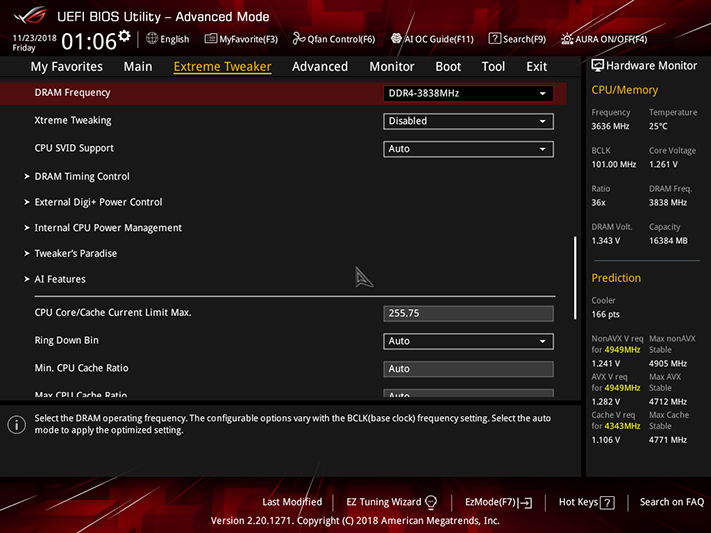
Task: Click Last Modified button
Action: tap(292, 502)
